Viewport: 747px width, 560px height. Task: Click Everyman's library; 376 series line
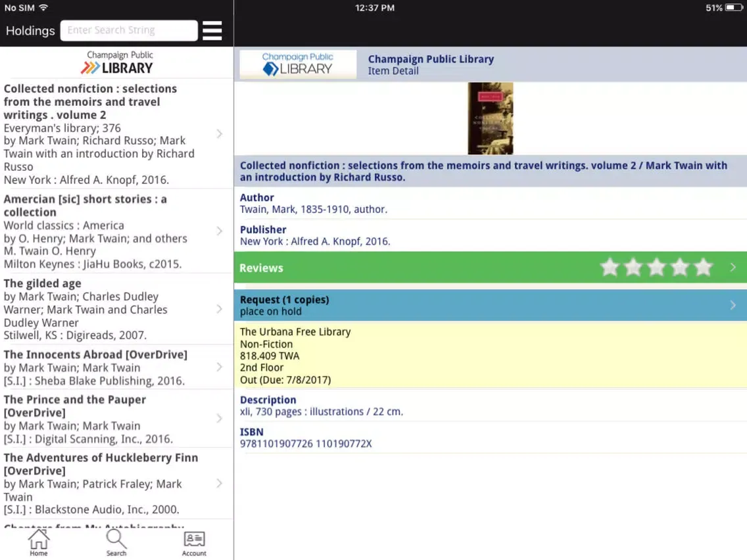(x=62, y=128)
